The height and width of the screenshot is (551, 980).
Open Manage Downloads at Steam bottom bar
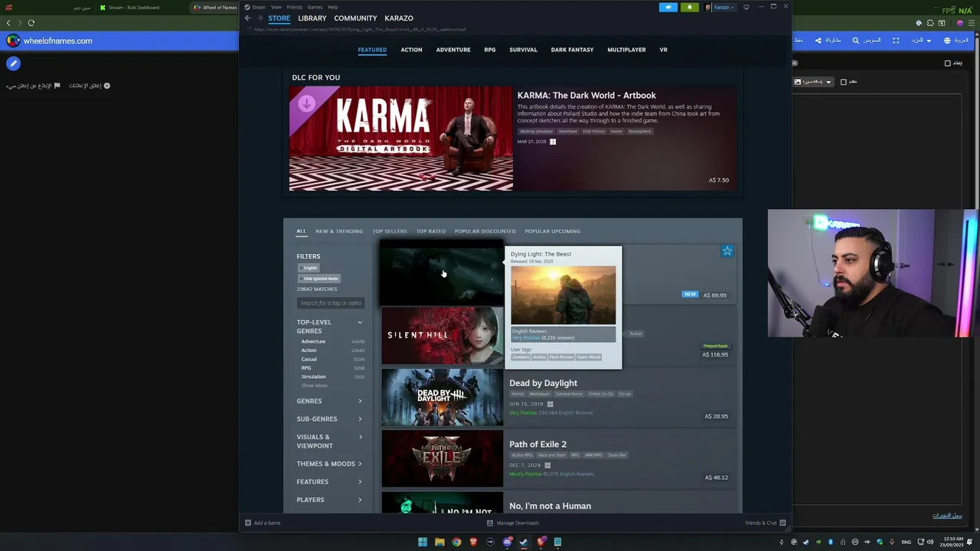[x=513, y=523]
